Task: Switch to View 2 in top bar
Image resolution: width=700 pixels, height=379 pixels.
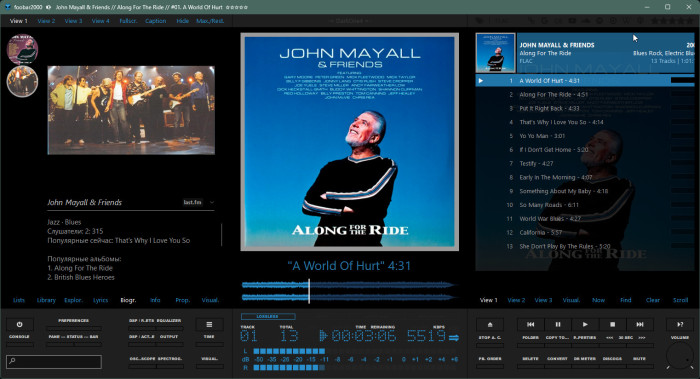Action: click(46, 21)
